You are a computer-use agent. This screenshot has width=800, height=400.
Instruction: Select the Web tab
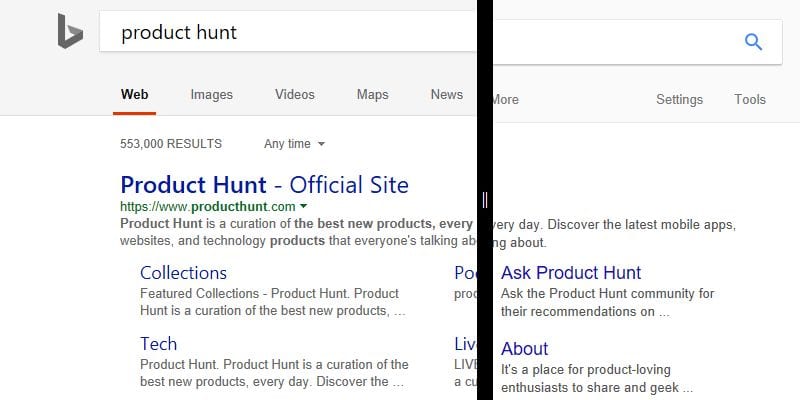pos(134,95)
